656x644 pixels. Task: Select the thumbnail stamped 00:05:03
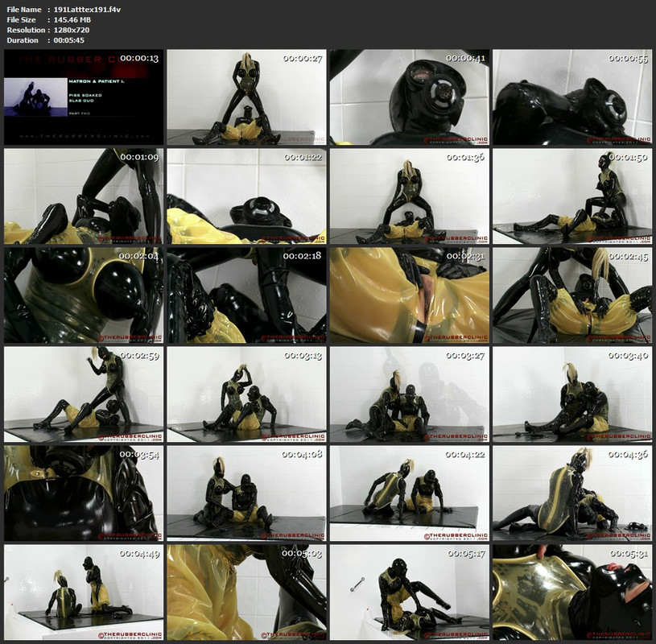tap(246, 592)
